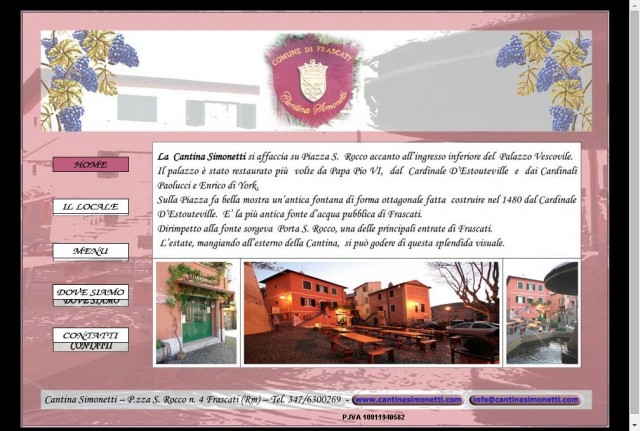Click the 'P.IVA 10911940582' footer text
This screenshot has width=640, height=431.
click(373, 417)
